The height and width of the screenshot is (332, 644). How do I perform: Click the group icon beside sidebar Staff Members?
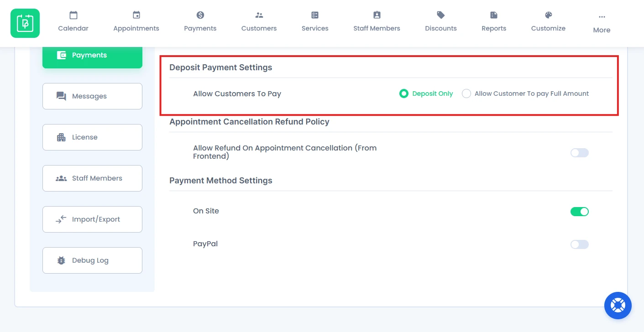point(61,178)
